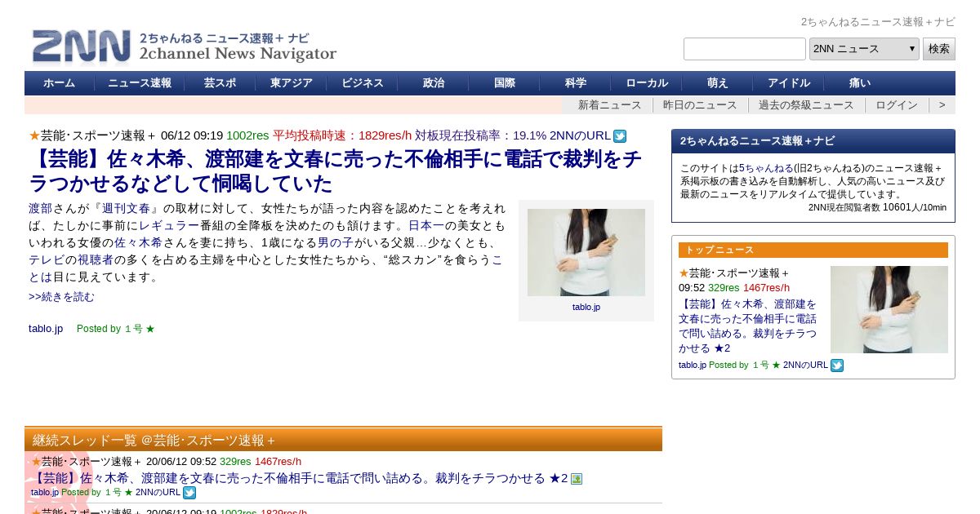Open the ホーム menu item
Screen dimensions: 980x514
[x=60, y=83]
